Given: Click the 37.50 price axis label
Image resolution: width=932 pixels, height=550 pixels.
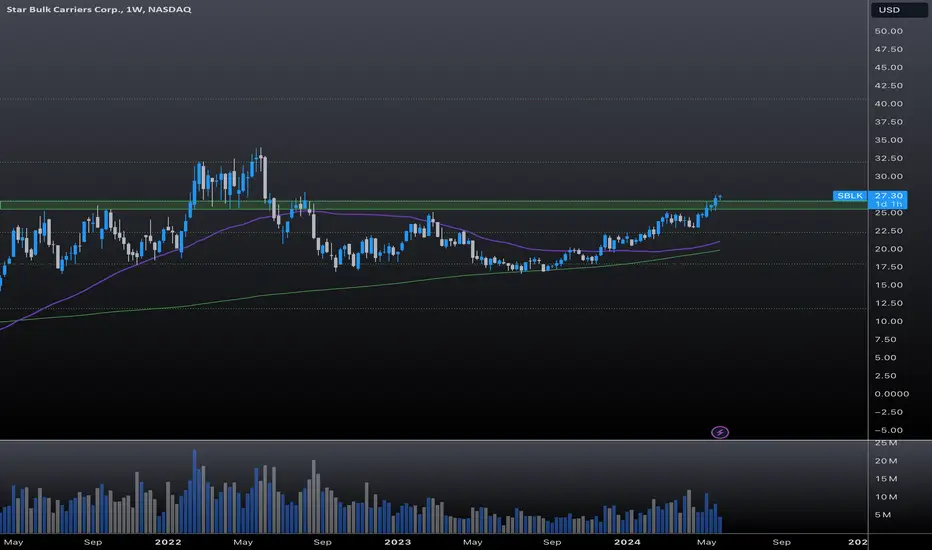Looking at the screenshot, I should pyautogui.click(x=888, y=122).
